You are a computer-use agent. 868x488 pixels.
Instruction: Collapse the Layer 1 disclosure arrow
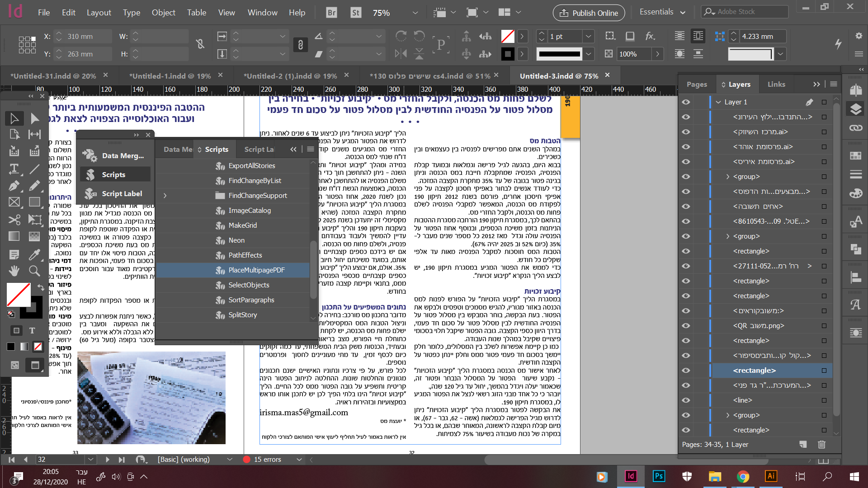coord(718,102)
